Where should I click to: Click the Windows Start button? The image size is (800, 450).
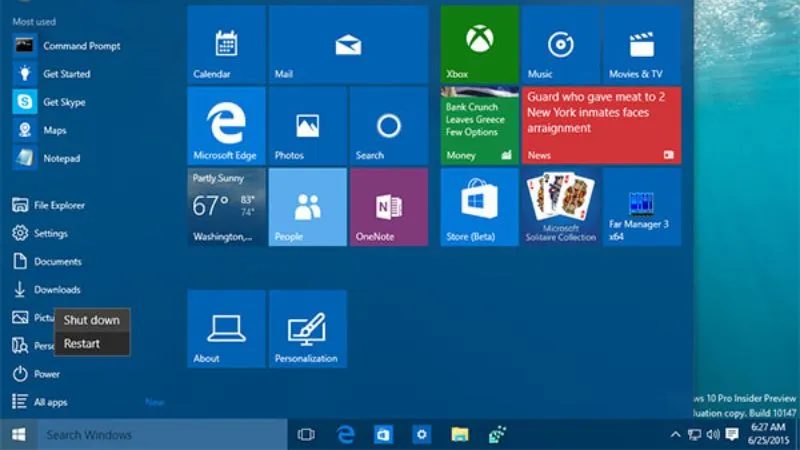coord(18,435)
